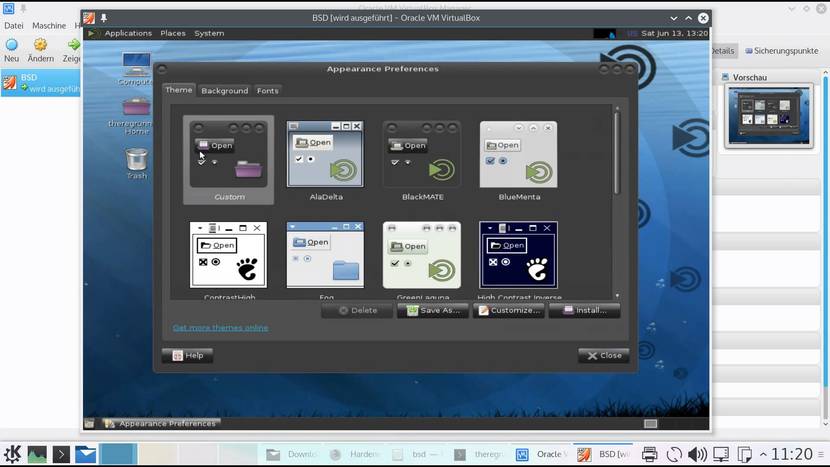Open the clipboard tray icon

pyautogui.click(x=745, y=454)
